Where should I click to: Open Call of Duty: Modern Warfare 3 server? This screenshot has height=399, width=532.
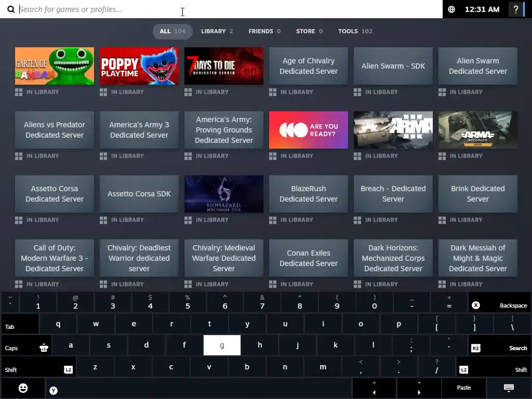coord(54,258)
